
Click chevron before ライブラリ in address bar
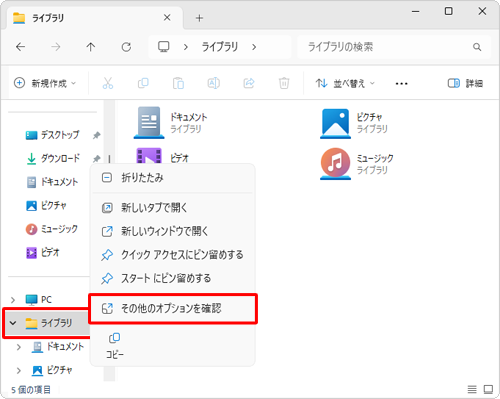pos(186,47)
